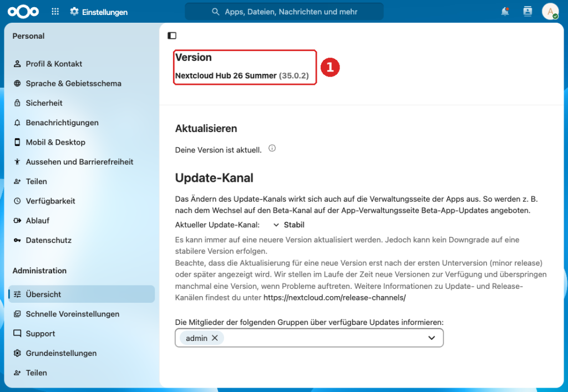The width and height of the screenshot is (568, 392).
Task: Open the contacts menu icon
Action: click(528, 12)
